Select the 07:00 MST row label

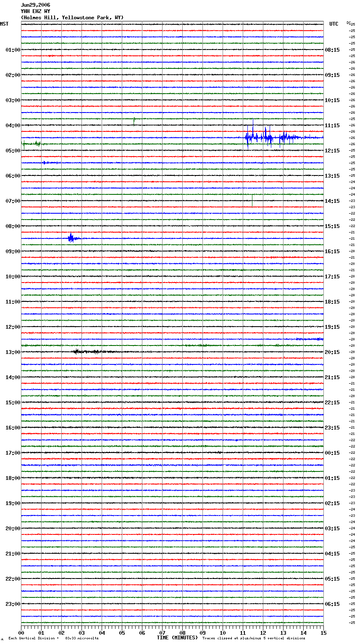(13, 201)
